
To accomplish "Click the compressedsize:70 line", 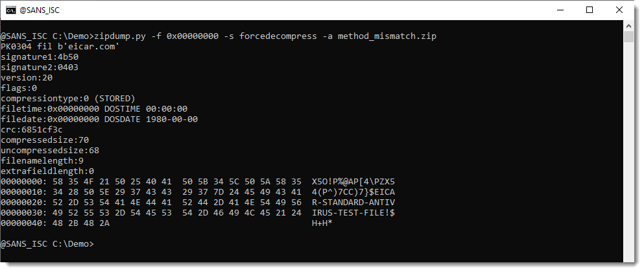I will pos(45,140).
